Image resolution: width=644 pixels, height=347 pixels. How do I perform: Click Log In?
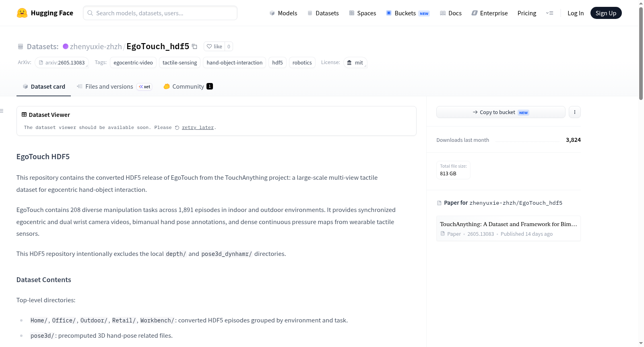(x=576, y=13)
